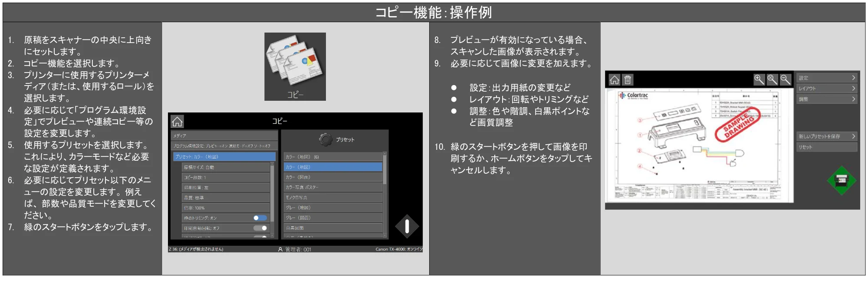This screenshot has width=868, height=294.
Task: Toggle 印刷自動回転 switch
Action: coord(260,228)
